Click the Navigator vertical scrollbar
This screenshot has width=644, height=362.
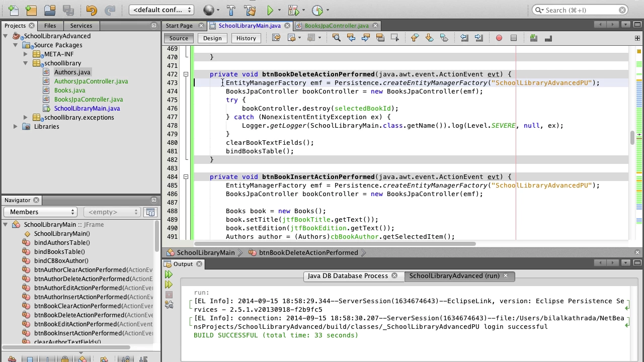(x=157, y=236)
